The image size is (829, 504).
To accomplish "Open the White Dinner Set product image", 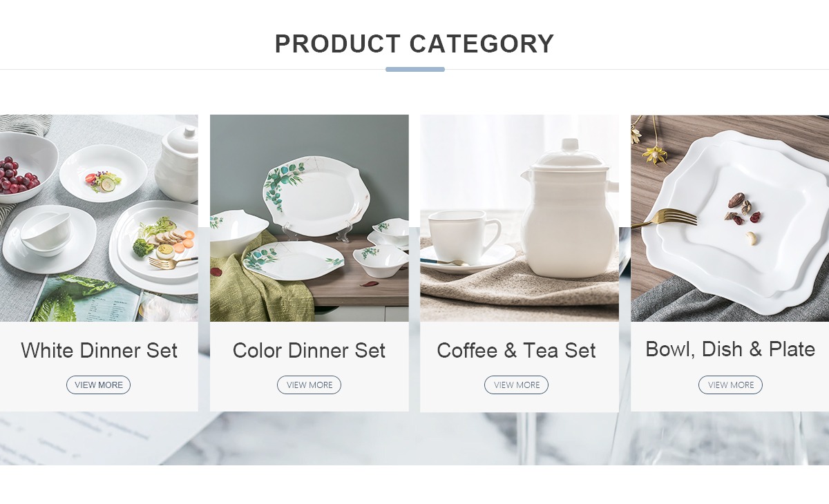I will point(99,218).
